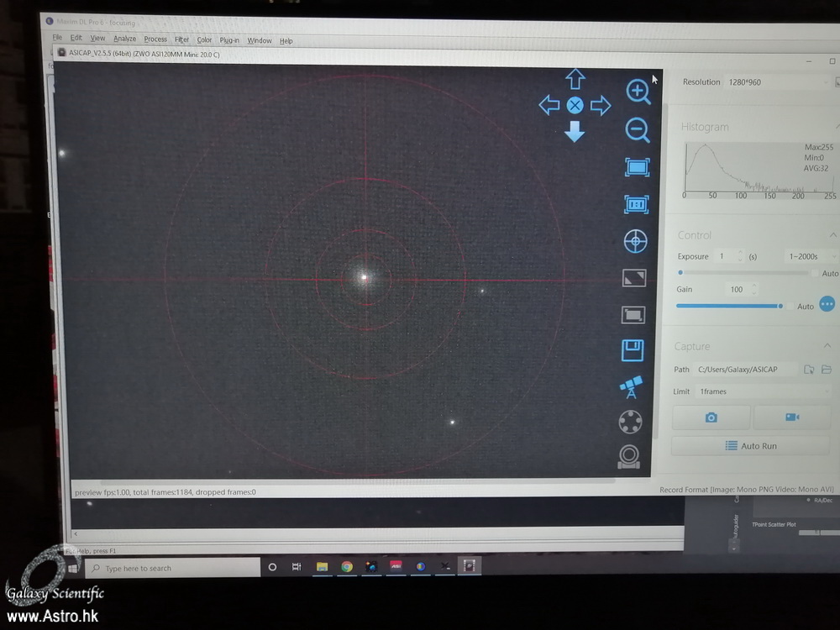Screen dimensions: 840x630
Task: Open the Resolution 1280*960 dropdown
Action: coord(776,82)
